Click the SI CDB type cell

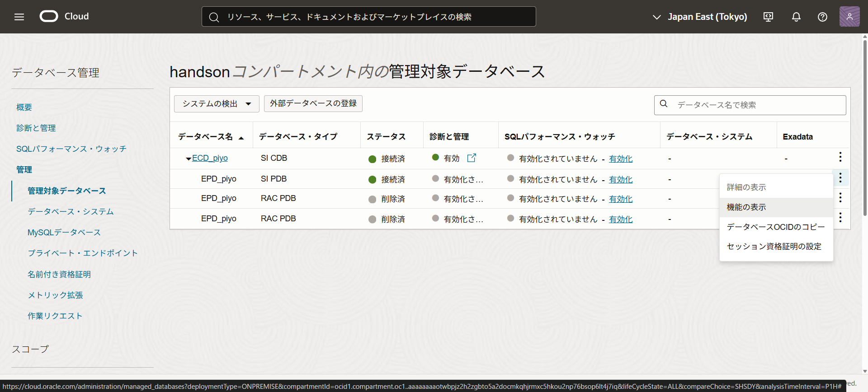[x=274, y=158]
